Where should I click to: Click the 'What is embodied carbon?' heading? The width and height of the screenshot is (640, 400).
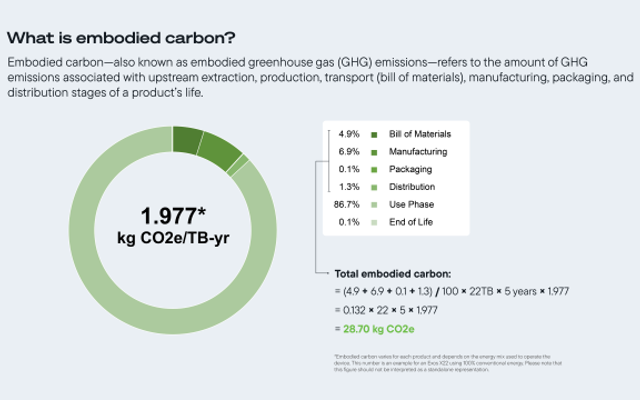point(121,38)
